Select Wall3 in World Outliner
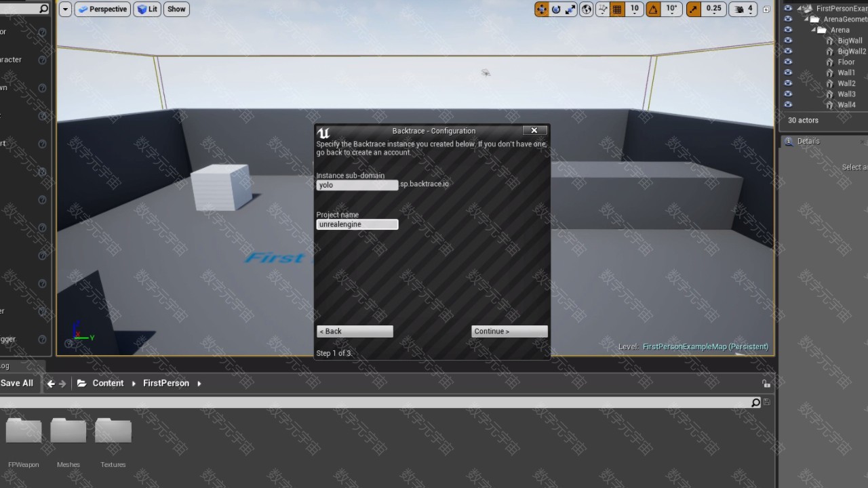 (846, 94)
